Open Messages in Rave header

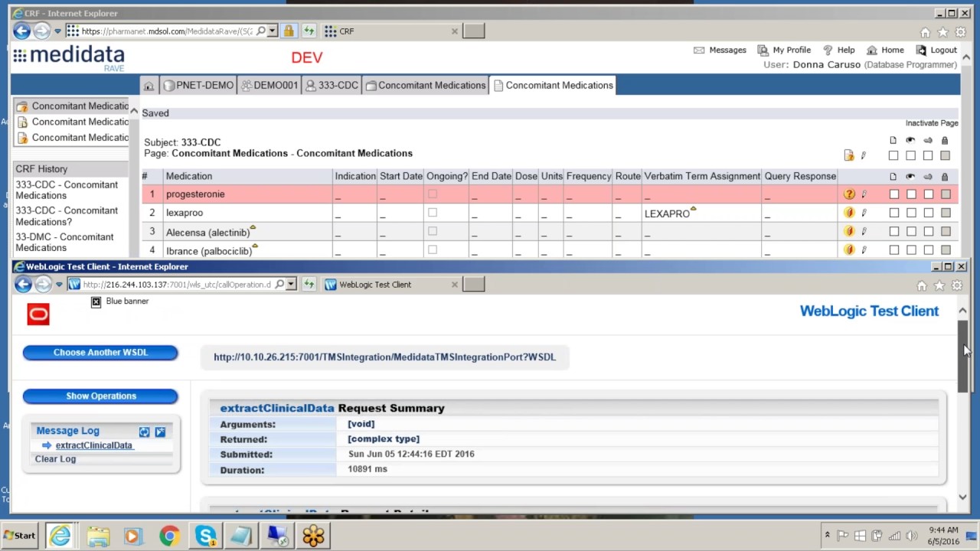[720, 50]
